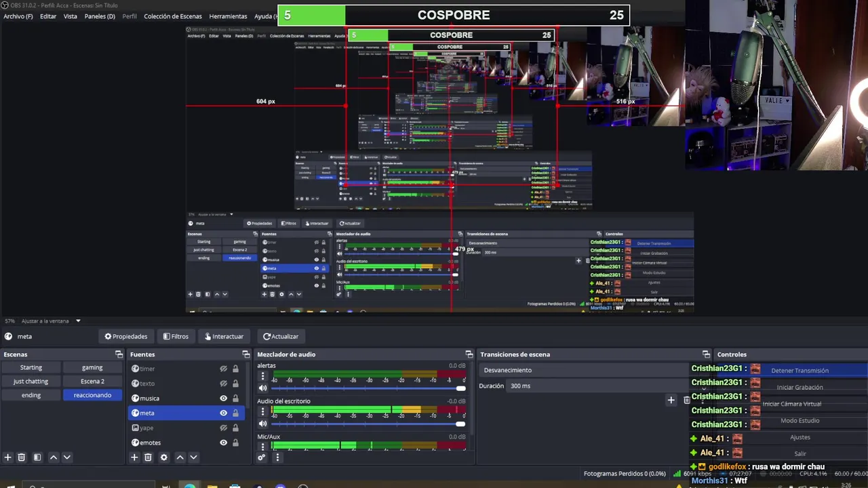The height and width of the screenshot is (488, 868).
Task: Undock the Mezclador de audio panel
Action: (x=469, y=354)
